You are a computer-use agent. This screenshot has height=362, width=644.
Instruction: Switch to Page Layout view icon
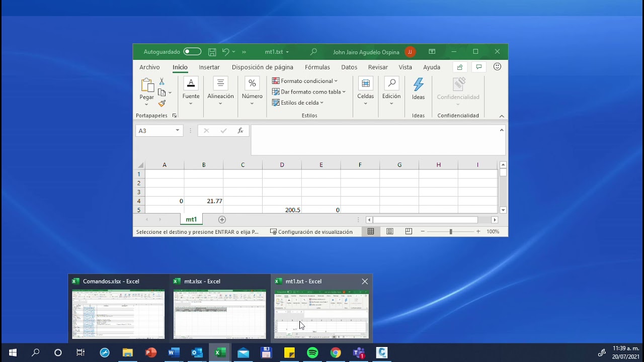coord(390,232)
